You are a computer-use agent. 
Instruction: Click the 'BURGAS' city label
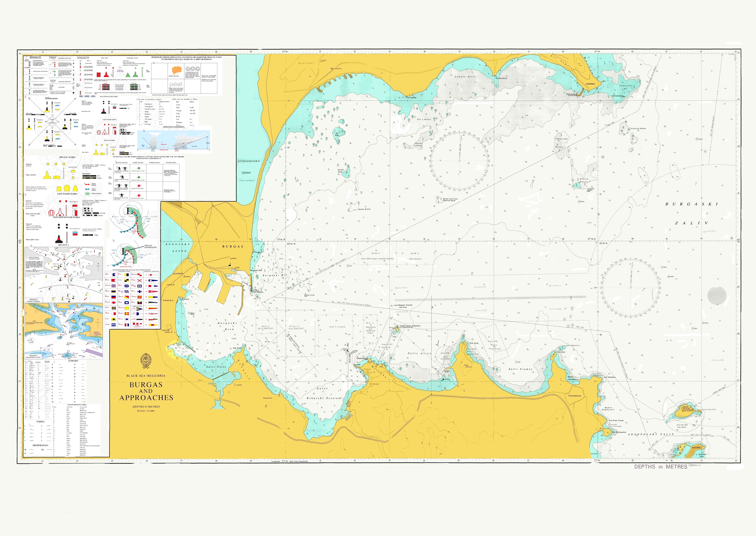click(233, 247)
